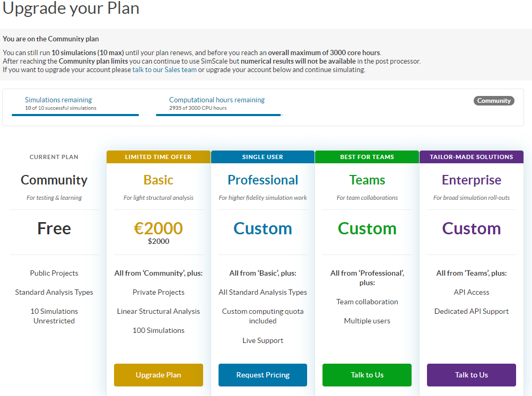532x396 pixels.
Task: Click the Tailor-Made Solutions banner
Action: pos(471,157)
